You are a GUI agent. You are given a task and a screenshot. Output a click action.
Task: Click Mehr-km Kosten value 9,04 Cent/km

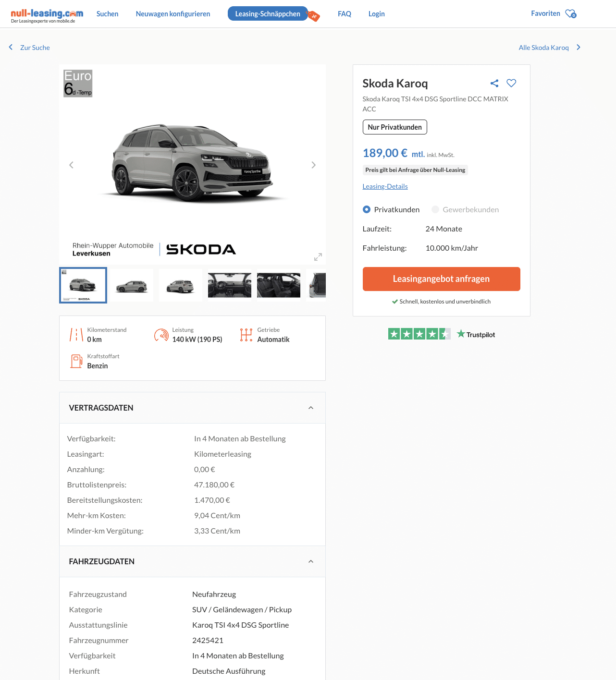pyautogui.click(x=217, y=516)
